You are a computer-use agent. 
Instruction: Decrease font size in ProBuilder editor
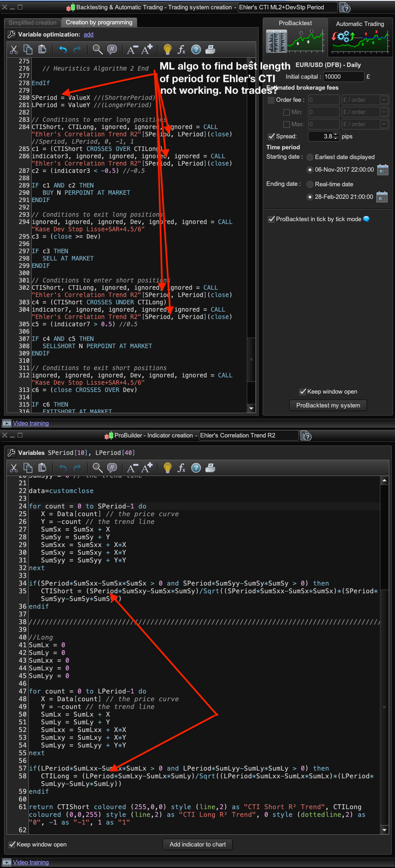pyautogui.click(x=132, y=468)
